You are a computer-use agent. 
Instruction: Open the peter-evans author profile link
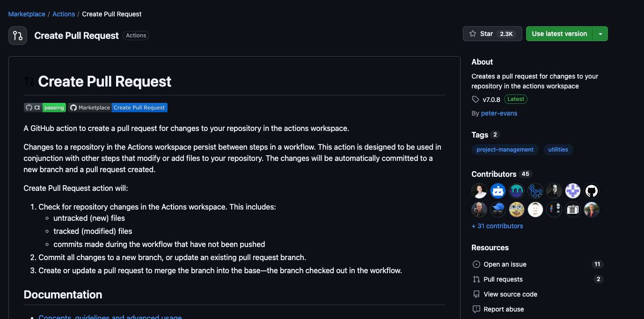[499, 113]
